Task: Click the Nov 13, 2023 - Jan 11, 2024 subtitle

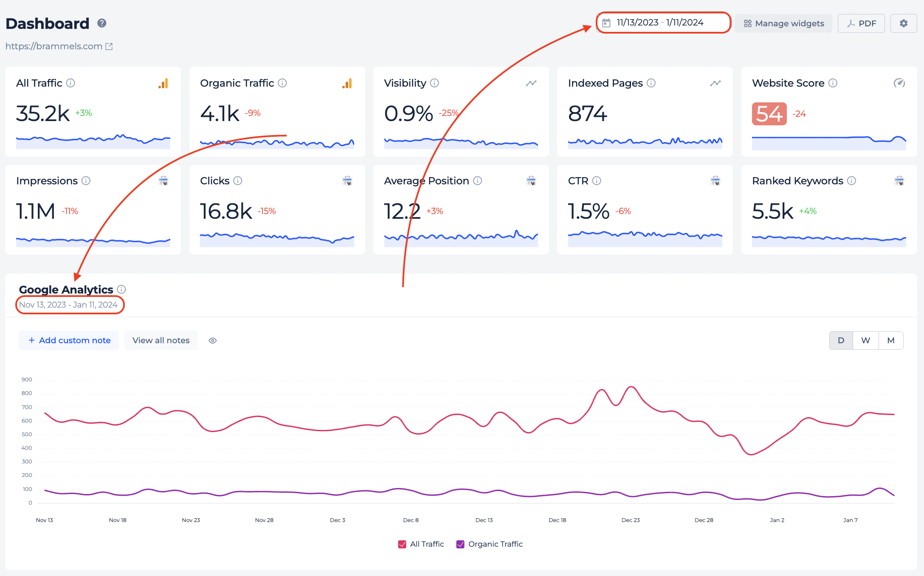Action: [x=68, y=305]
